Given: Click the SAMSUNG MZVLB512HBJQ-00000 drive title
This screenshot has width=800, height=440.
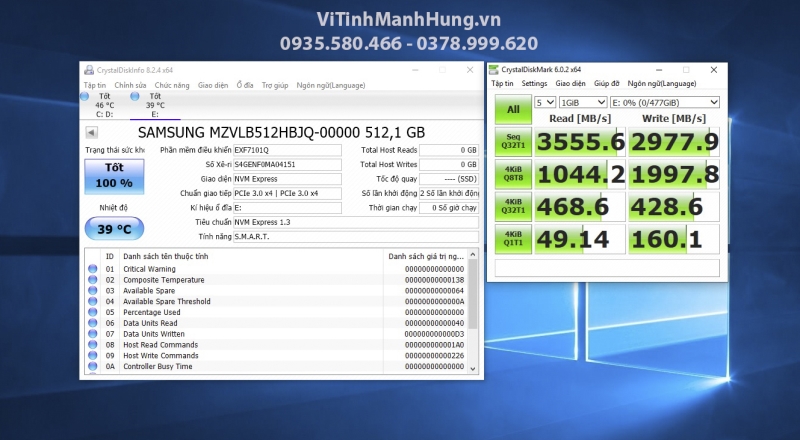Looking at the screenshot, I should 281,133.
